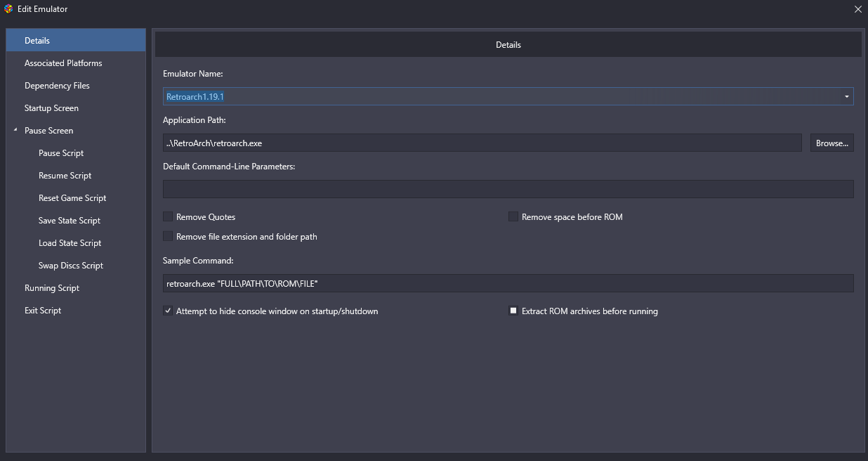The image size is (868, 461).
Task: Click the Details panel header
Action: click(x=508, y=44)
